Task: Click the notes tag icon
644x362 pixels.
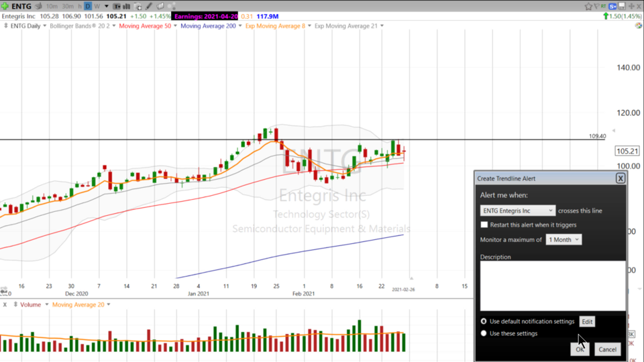Action: pos(160,6)
